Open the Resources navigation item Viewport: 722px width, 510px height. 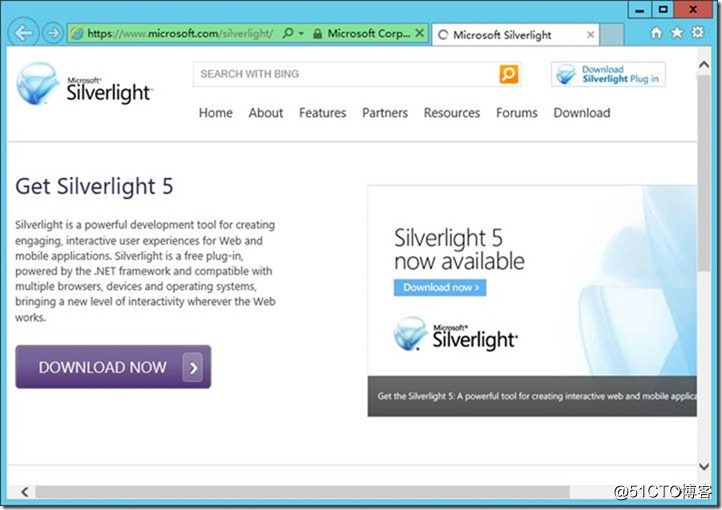452,113
